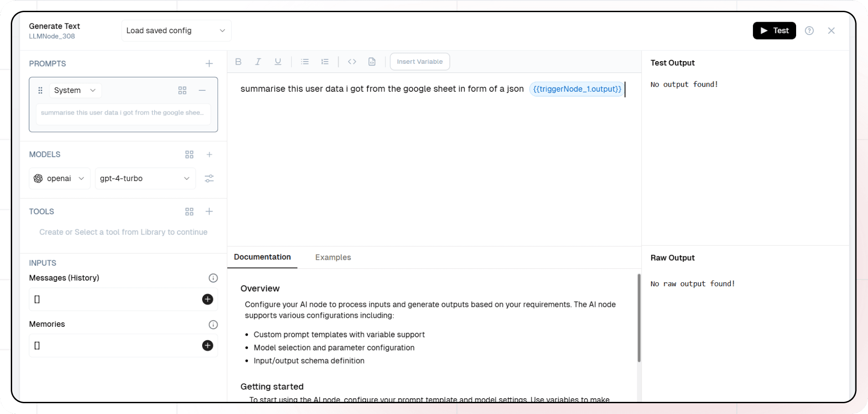Open the openai provider dropdown
This screenshot has height=414, width=868.
click(59, 178)
